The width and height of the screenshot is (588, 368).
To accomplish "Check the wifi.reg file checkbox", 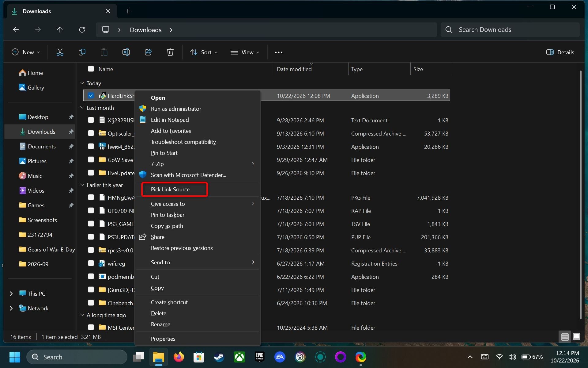I will 91,263.
